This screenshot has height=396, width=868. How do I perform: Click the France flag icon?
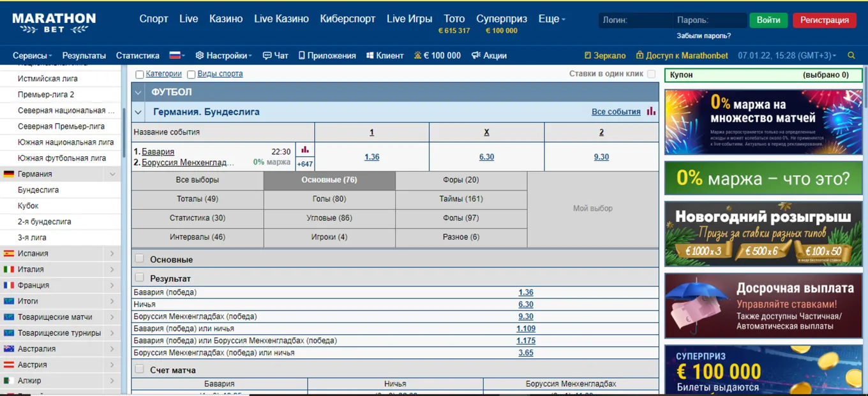pyautogui.click(x=9, y=285)
